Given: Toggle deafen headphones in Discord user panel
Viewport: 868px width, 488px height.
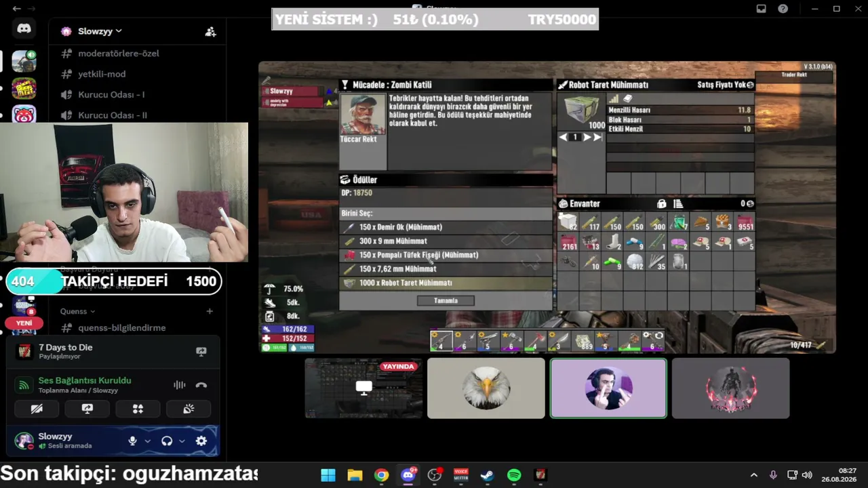Looking at the screenshot, I should [x=167, y=441].
